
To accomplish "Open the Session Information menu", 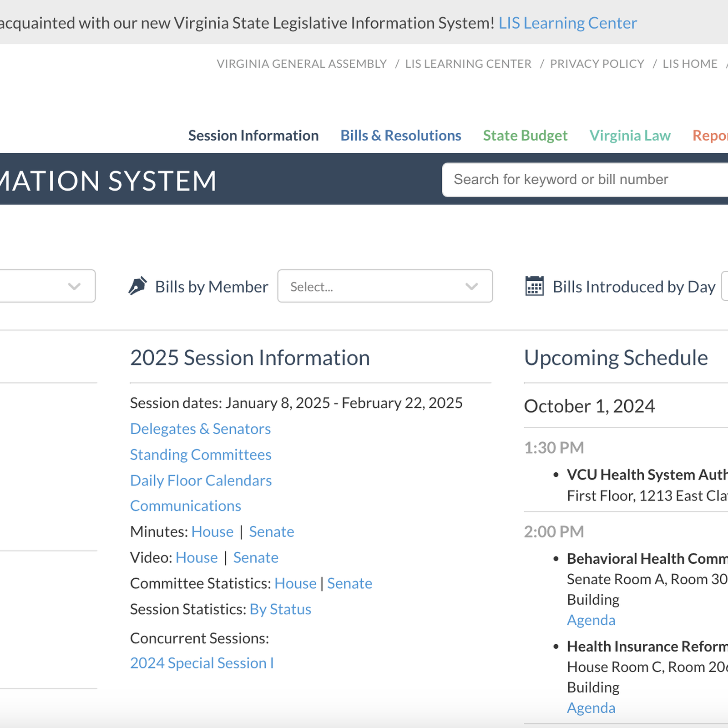I will pos(253,136).
